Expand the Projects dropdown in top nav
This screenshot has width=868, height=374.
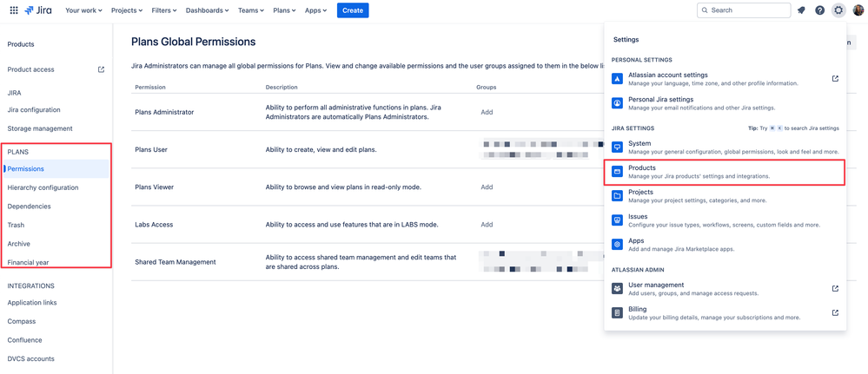point(127,10)
